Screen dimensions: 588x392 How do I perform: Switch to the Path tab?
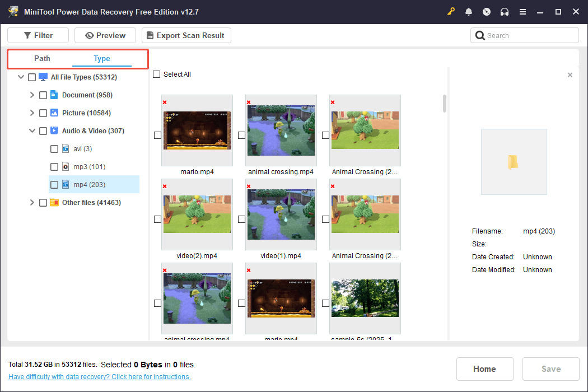pyautogui.click(x=41, y=58)
